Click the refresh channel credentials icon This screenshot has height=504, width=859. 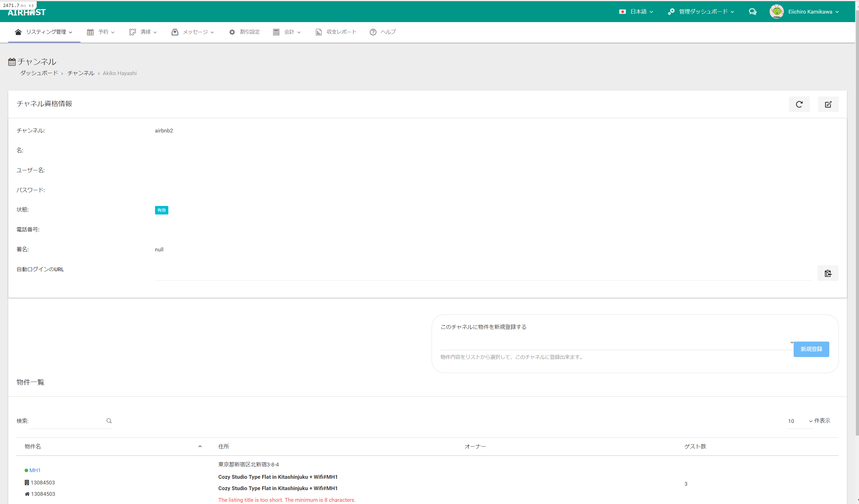point(799,104)
